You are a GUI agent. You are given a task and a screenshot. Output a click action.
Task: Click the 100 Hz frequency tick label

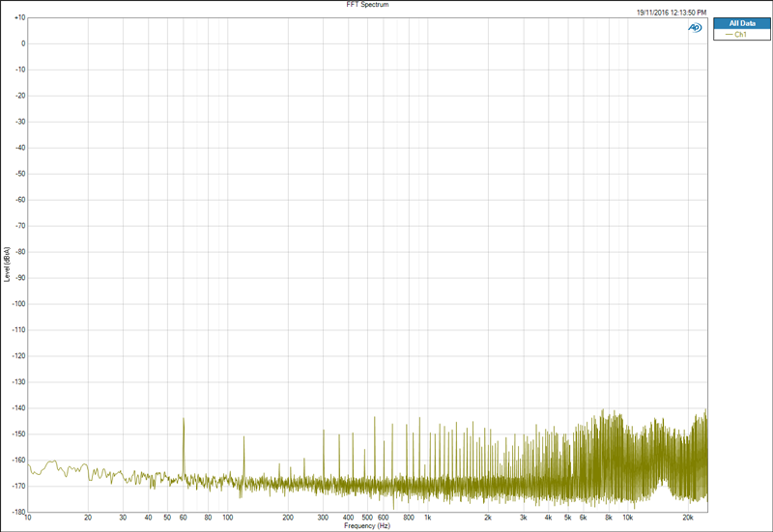pos(228,518)
